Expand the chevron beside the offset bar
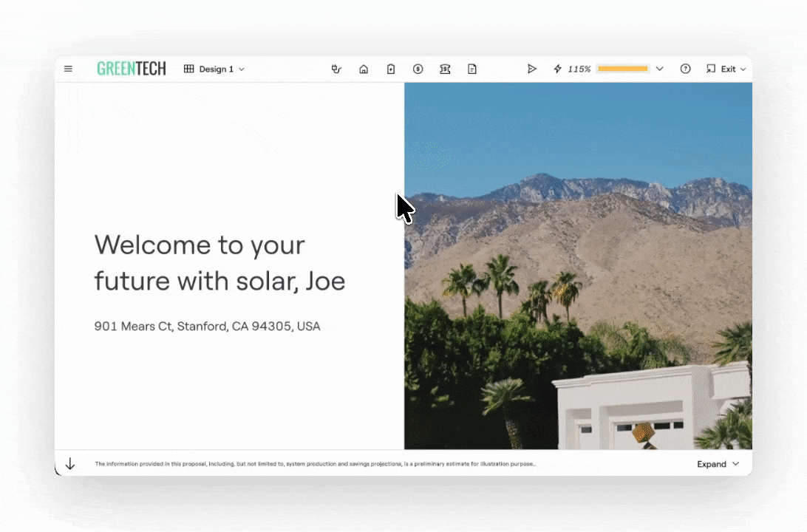Screen dimensions: 807x532 (x=659, y=69)
